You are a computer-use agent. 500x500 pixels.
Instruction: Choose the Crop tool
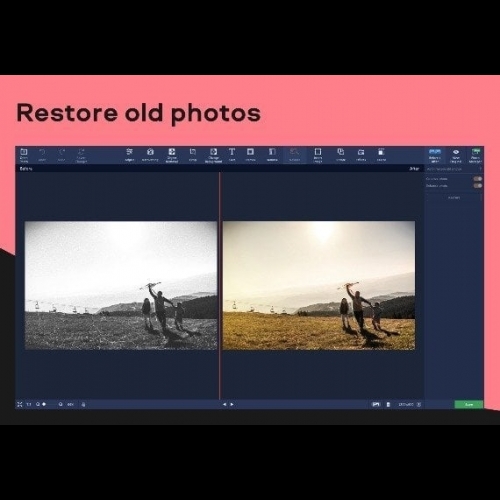click(193, 155)
